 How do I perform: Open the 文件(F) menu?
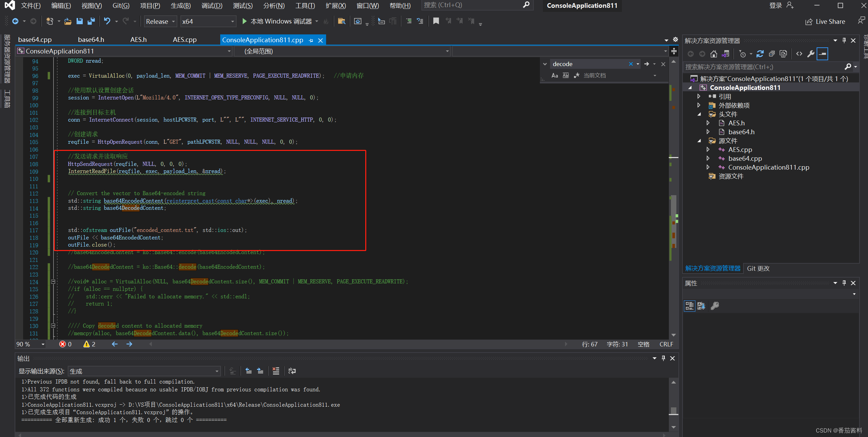point(31,5)
